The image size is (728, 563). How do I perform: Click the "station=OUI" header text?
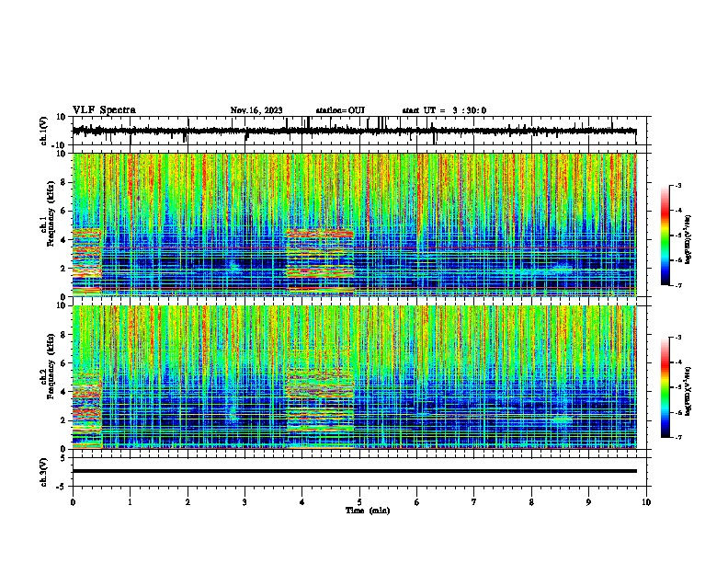340,110
